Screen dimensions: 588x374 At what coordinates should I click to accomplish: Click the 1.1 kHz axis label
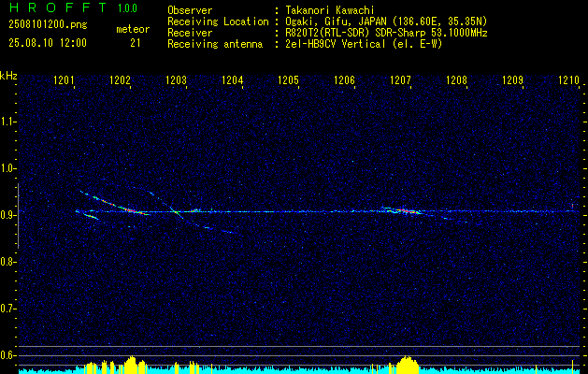[7, 122]
